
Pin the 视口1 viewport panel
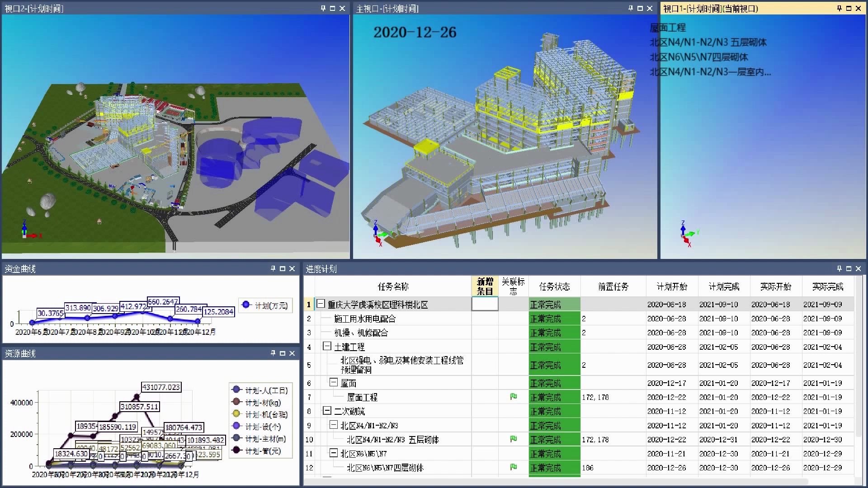click(x=839, y=8)
